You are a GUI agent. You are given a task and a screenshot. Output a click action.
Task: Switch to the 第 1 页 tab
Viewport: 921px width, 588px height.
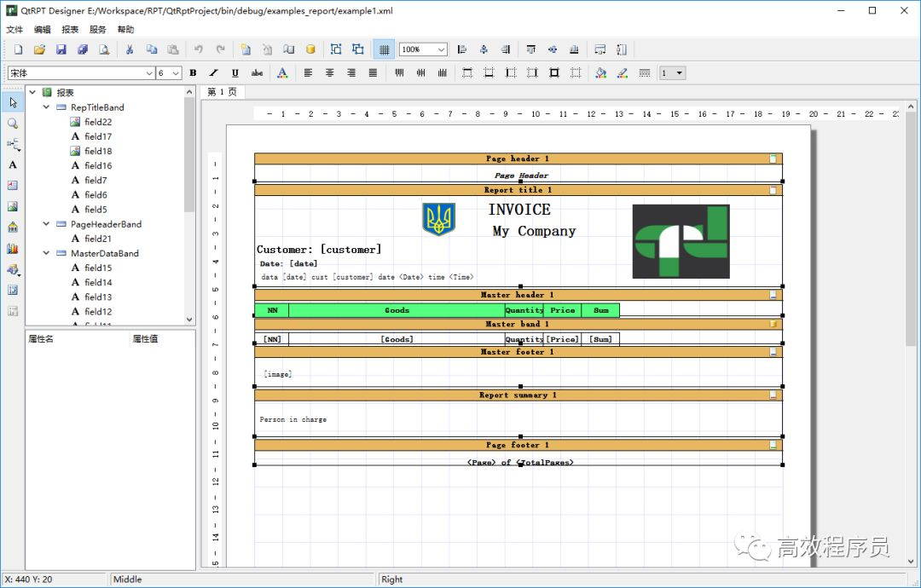point(222,92)
